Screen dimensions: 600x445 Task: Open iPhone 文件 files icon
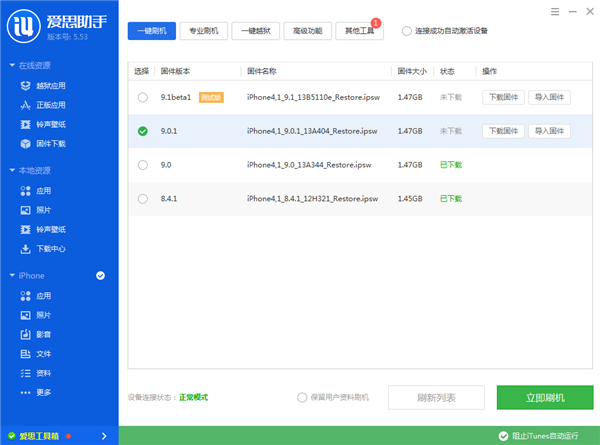[25, 354]
